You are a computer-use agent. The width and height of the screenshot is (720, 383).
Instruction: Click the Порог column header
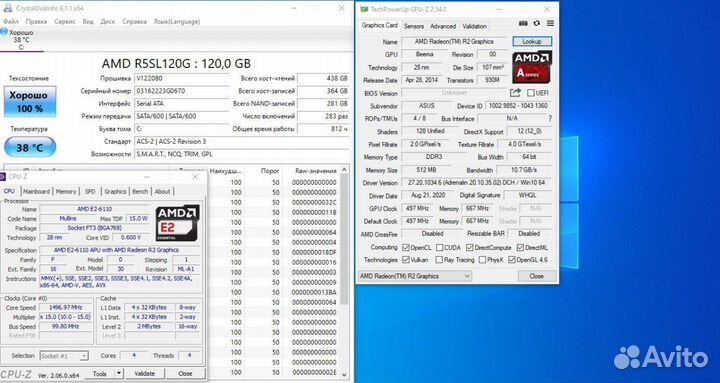[270, 171]
